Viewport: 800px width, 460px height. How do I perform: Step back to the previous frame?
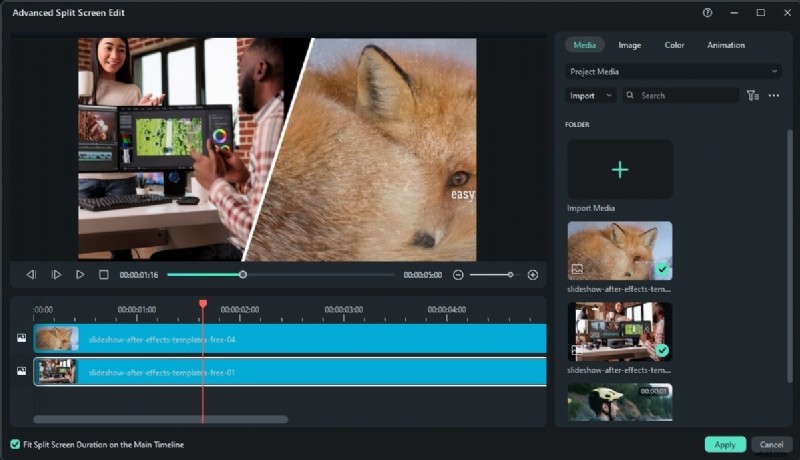coord(31,274)
